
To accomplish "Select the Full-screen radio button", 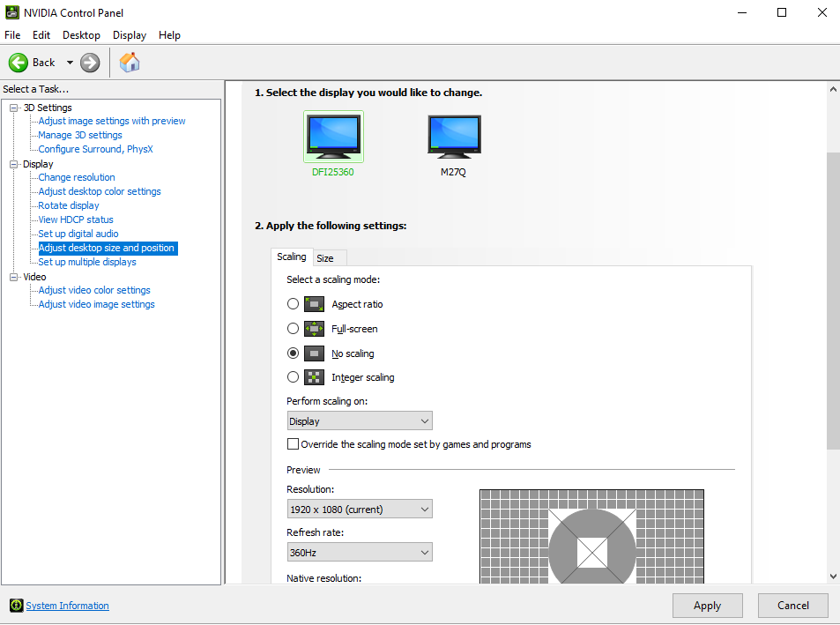I will (x=293, y=328).
